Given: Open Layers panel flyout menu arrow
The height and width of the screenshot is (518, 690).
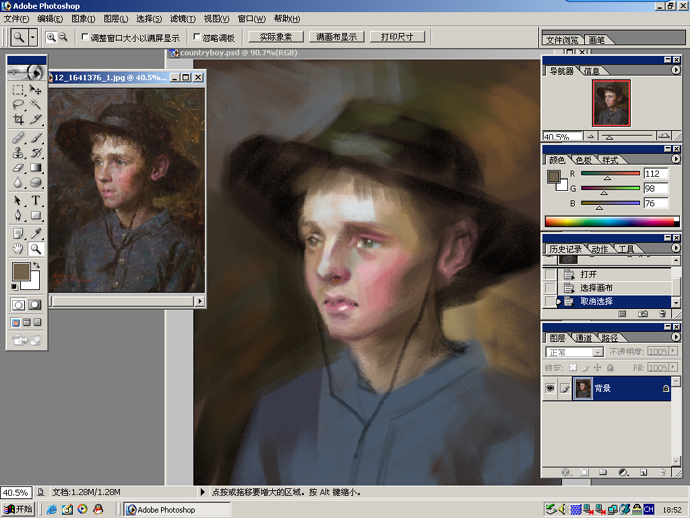Looking at the screenshot, I should pyautogui.click(x=675, y=337).
